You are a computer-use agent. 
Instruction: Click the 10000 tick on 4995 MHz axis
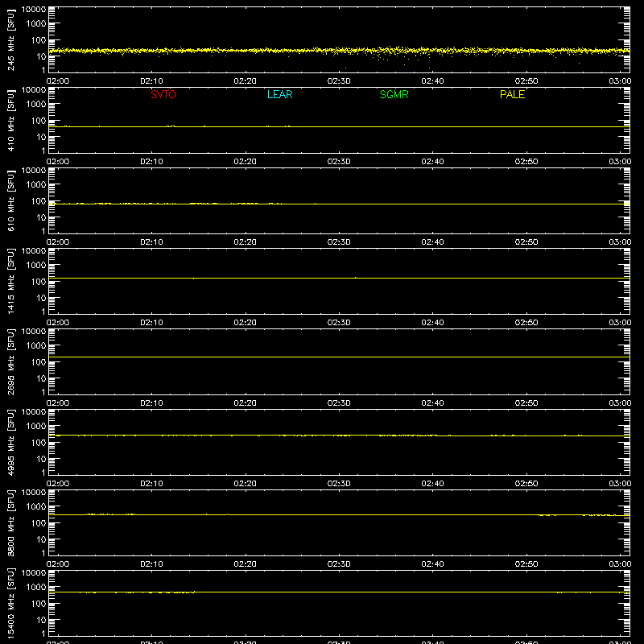click(34, 412)
